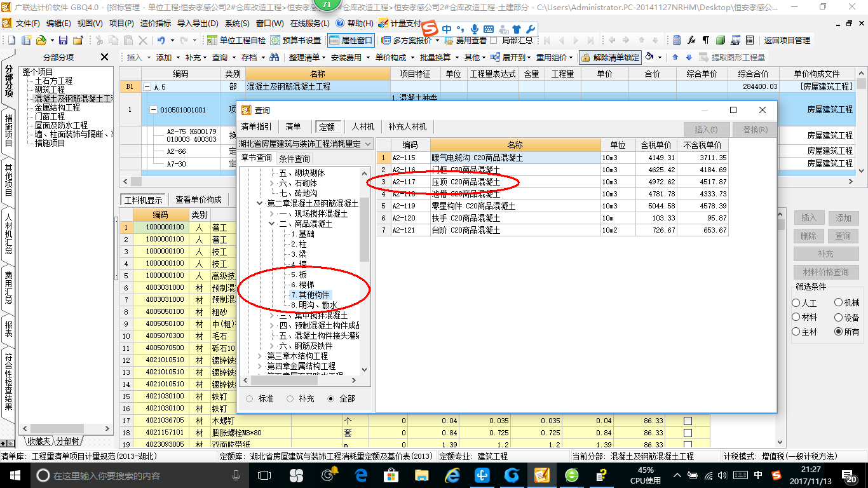The width and height of the screenshot is (868, 488).
Task: Open the Windows Start menu
Action: click(15, 475)
